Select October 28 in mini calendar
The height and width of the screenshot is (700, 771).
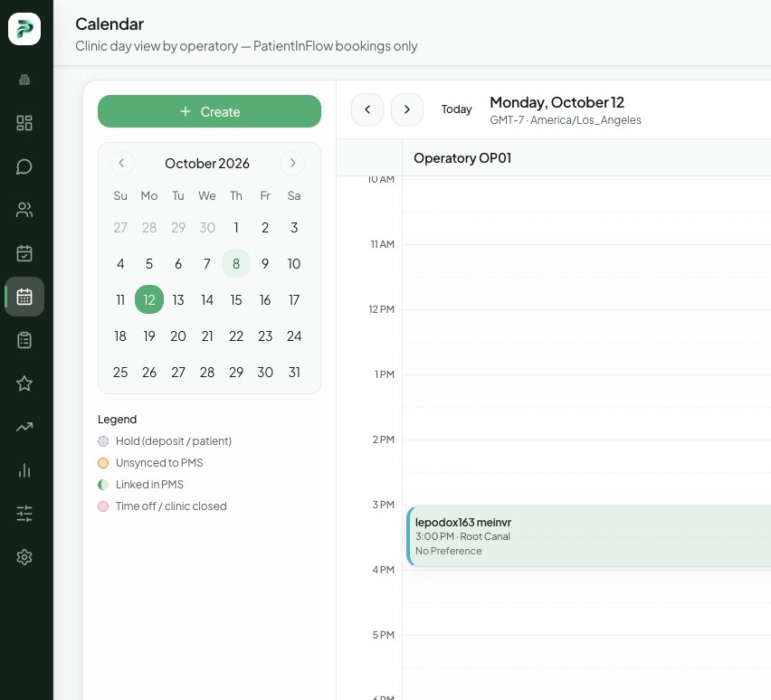pyautogui.click(x=207, y=372)
